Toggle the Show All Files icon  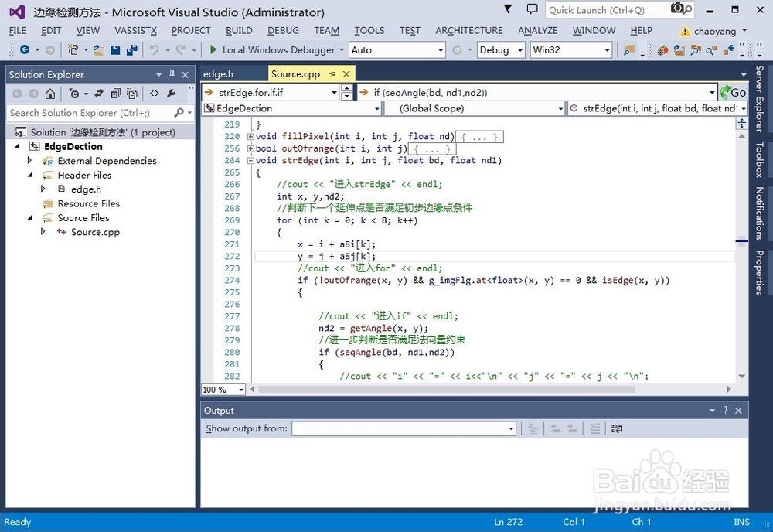(131, 94)
